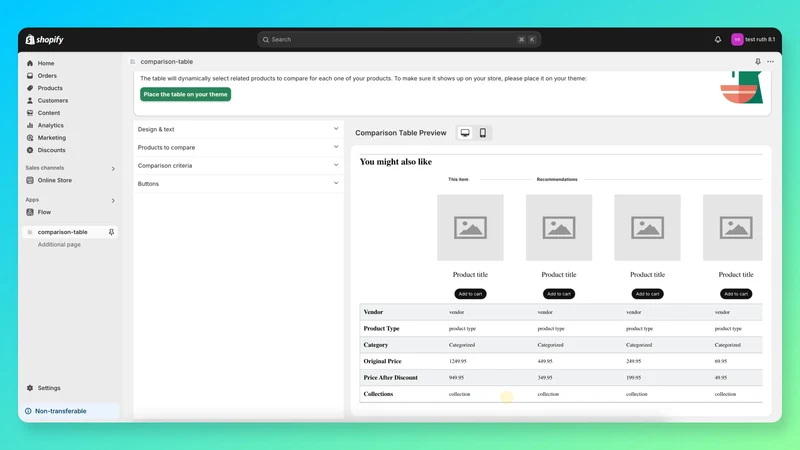The width and height of the screenshot is (800, 450).
Task: Click the pin icon in the app header
Action: point(758,61)
